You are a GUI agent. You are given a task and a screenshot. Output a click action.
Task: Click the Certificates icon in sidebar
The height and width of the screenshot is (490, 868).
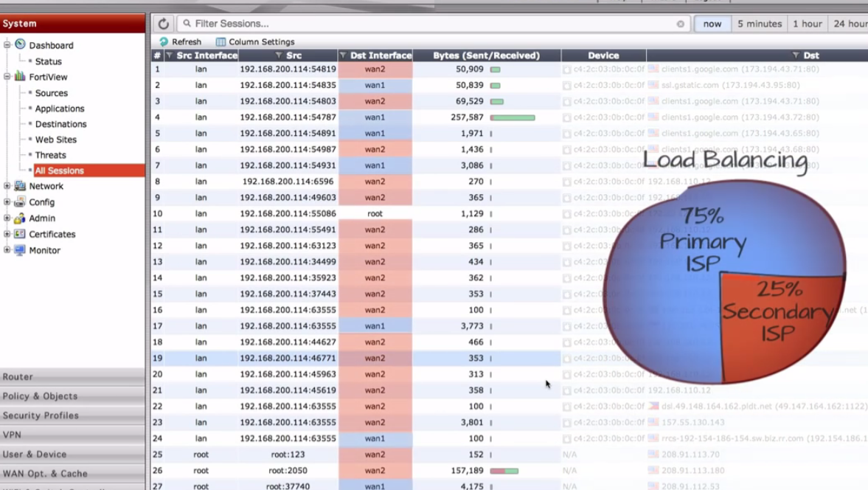point(20,234)
